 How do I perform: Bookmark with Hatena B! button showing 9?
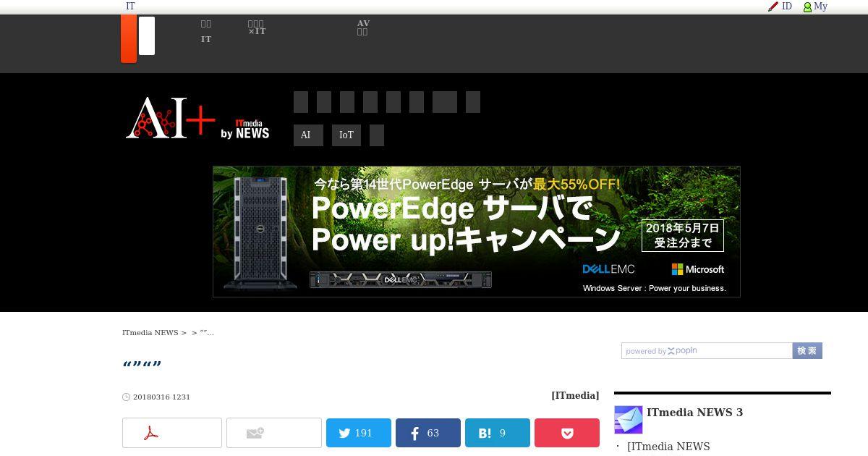pos(498,433)
